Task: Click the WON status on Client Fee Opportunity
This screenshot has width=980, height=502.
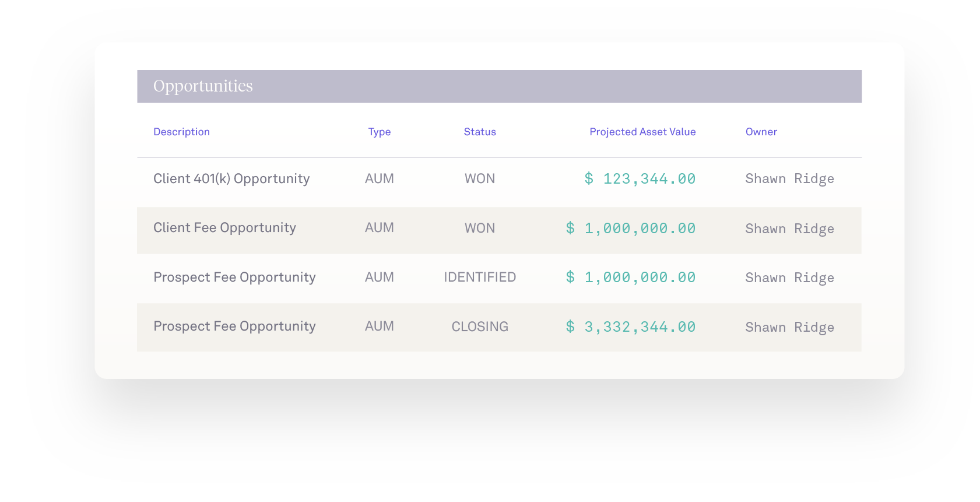Action: pos(479,228)
